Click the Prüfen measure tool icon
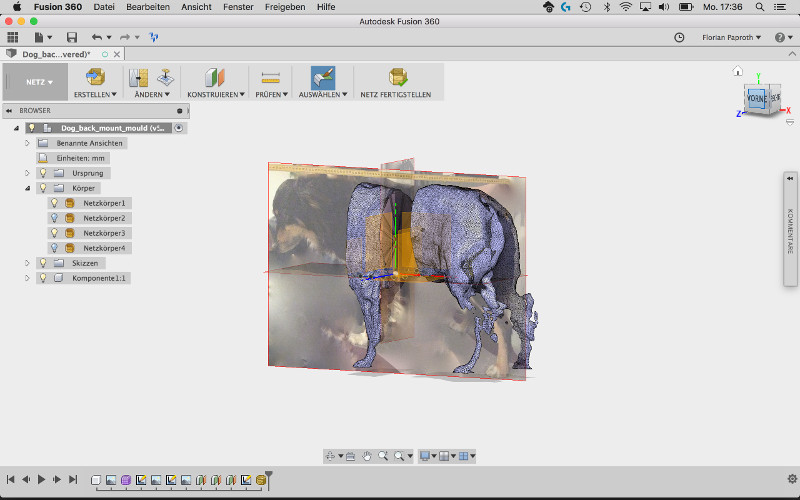Screen dimensions: 800x500 tap(269, 77)
